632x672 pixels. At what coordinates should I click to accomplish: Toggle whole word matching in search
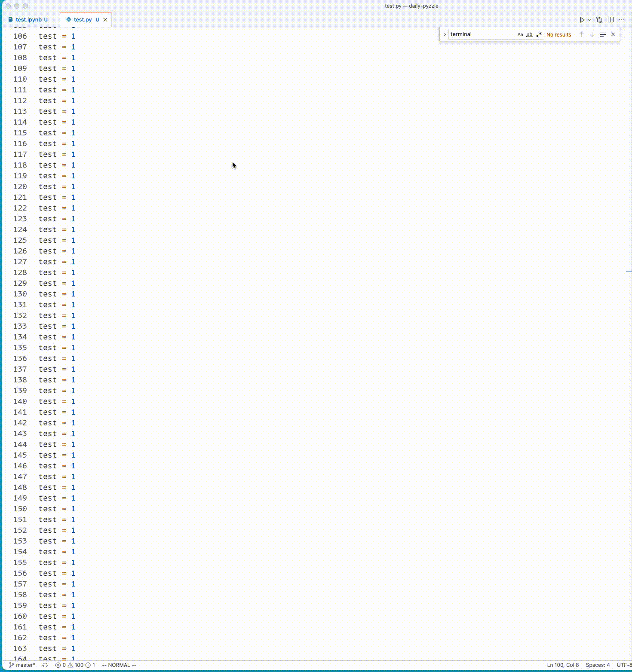point(530,34)
